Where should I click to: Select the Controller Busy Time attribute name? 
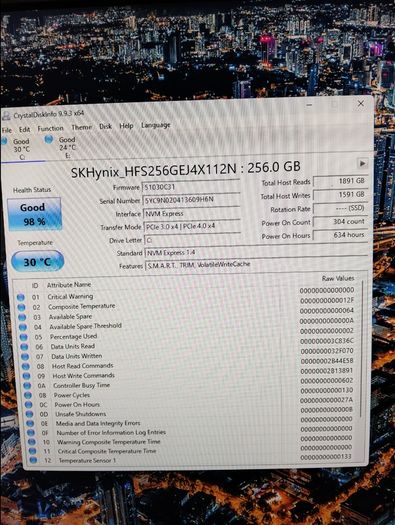82,385
